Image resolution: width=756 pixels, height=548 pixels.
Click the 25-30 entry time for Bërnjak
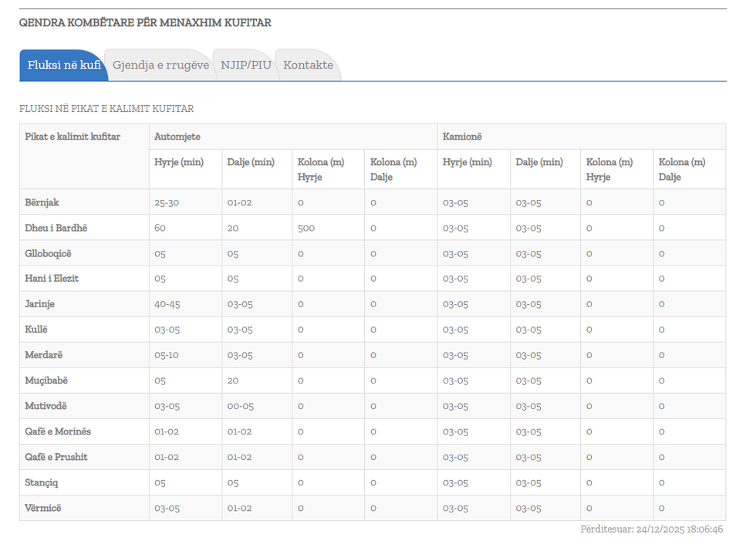coord(166,203)
